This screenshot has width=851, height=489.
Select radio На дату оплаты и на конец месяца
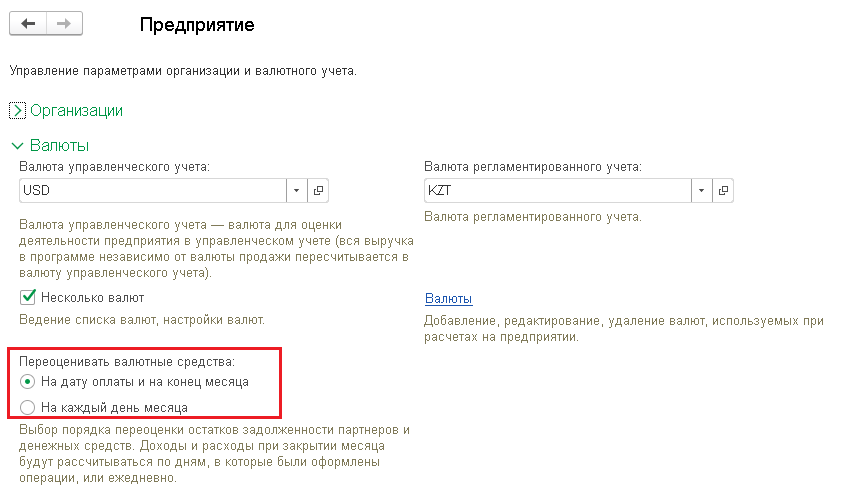click(27, 381)
